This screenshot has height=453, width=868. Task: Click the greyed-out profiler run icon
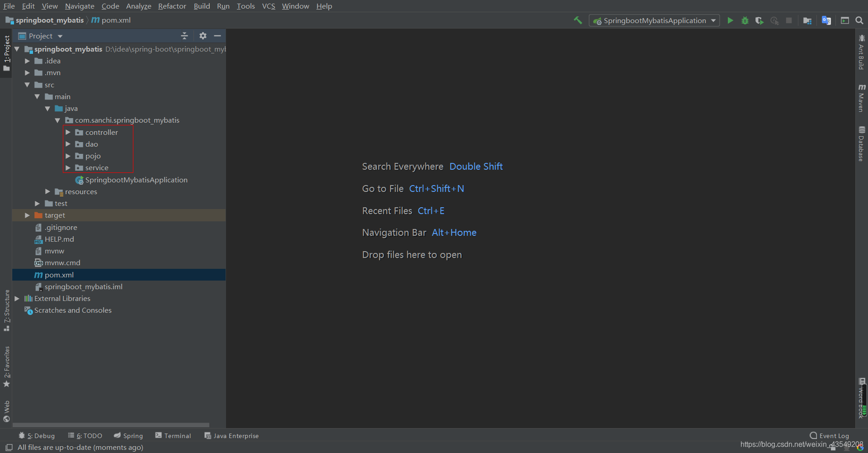tap(774, 20)
